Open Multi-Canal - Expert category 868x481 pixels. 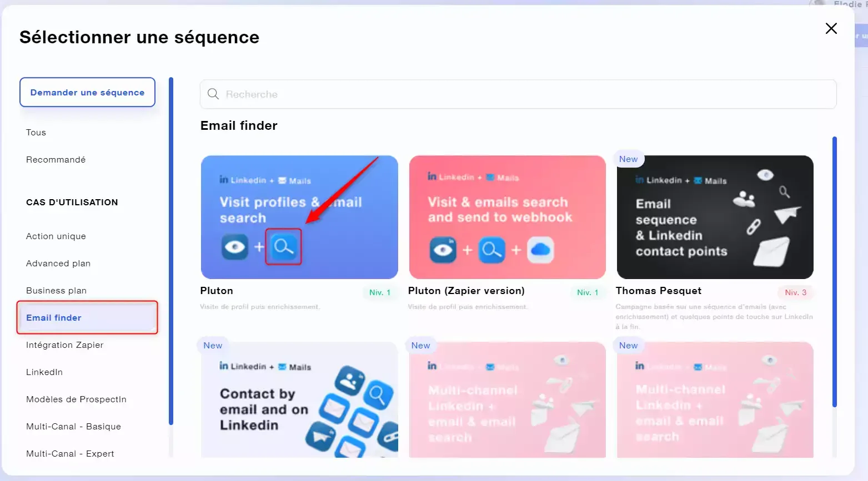tap(70, 454)
